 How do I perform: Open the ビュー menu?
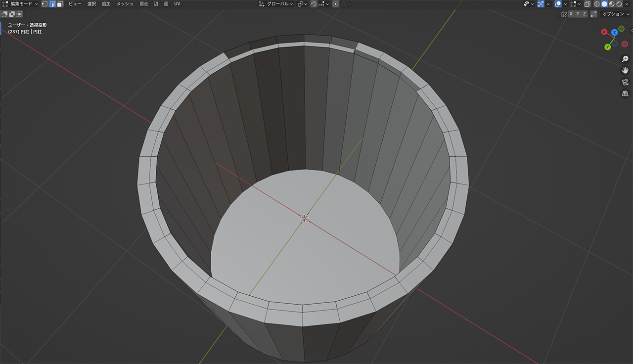75,4
